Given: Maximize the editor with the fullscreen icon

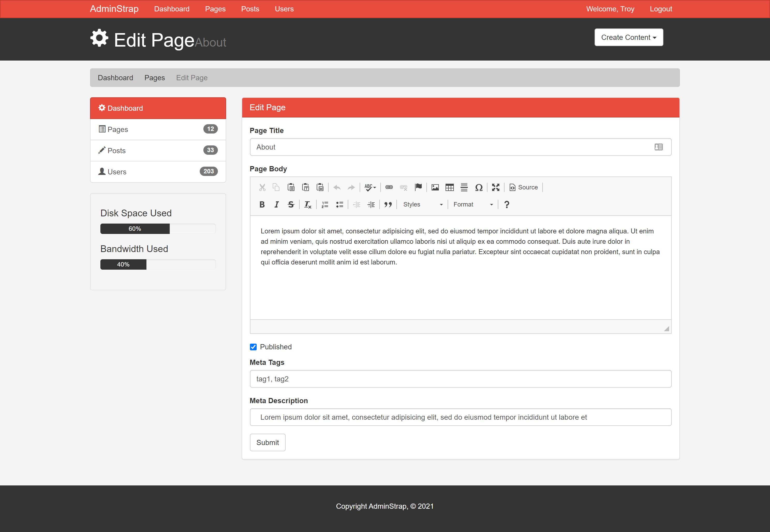Looking at the screenshot, I should [x=495, y=187].
